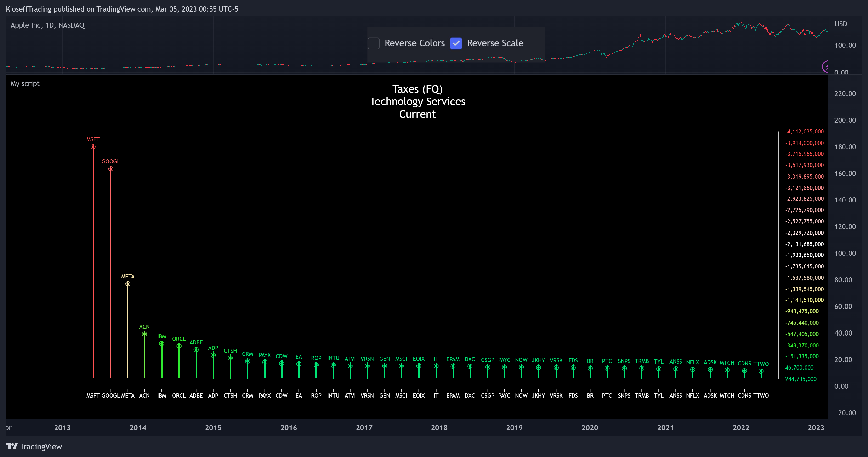The height and width of the screenshot is (457, 868).
Task: Click the 'Technology Services' title line
Action: [418, 102]
